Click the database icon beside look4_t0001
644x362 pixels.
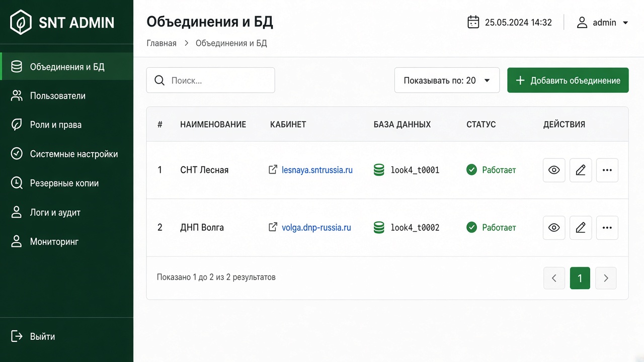pos(379,170)
